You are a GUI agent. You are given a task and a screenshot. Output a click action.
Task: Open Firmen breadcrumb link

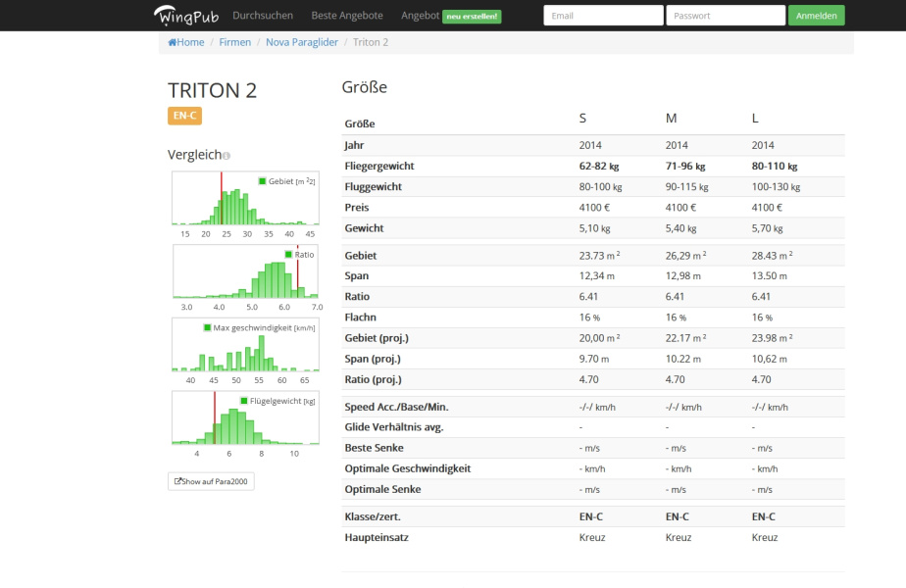click(234, 42)
